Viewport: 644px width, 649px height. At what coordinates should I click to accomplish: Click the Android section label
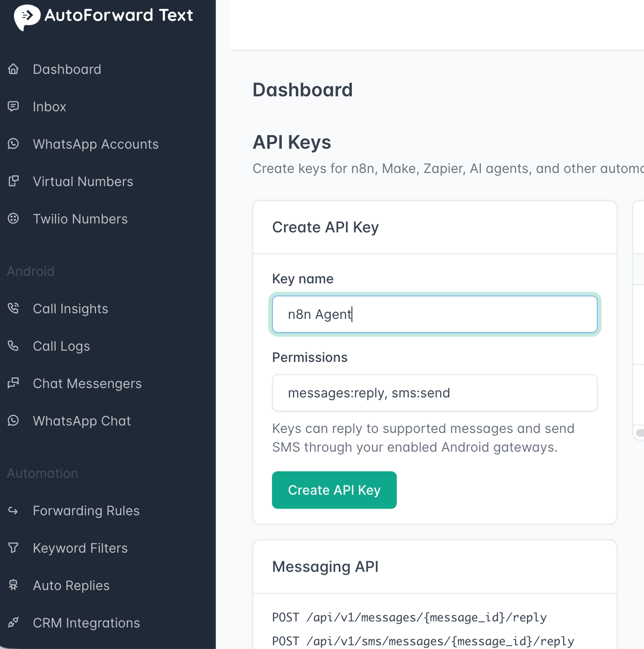31,271
